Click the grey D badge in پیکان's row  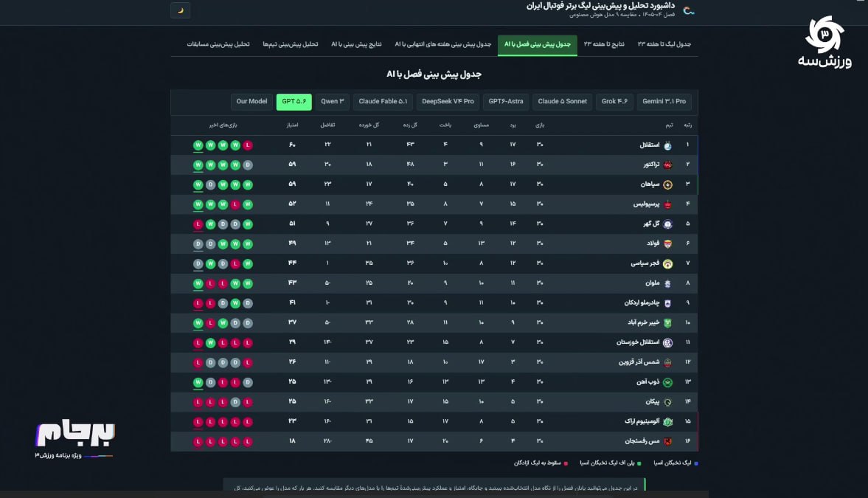pos(235,402)
